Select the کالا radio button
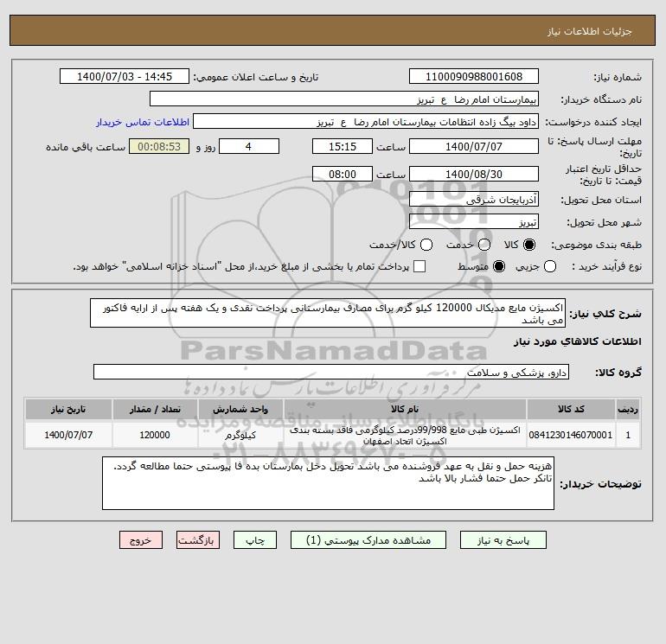 [529, 245]
